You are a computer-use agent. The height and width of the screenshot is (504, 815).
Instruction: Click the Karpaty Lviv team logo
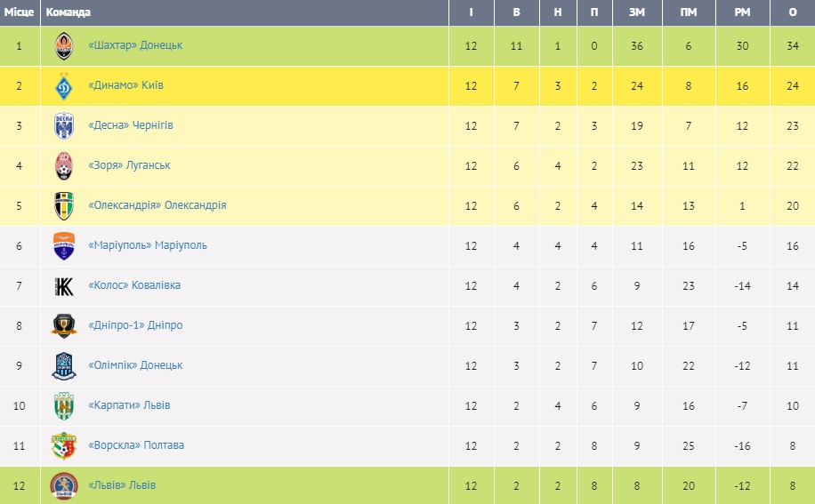tap(63, 405)
